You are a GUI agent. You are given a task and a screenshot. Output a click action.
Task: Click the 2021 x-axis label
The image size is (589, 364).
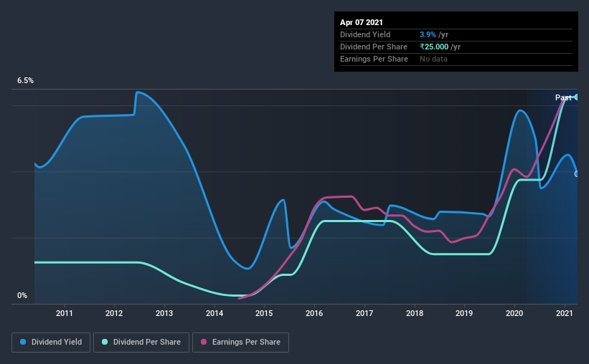[x=564, y=313]
